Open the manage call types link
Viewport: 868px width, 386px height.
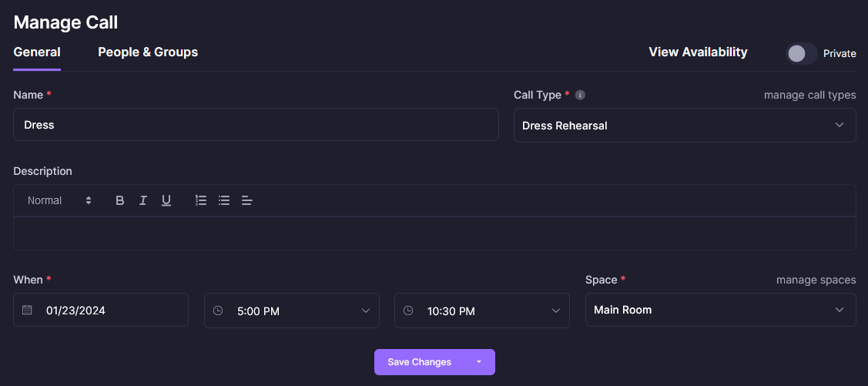click(809, 95)
